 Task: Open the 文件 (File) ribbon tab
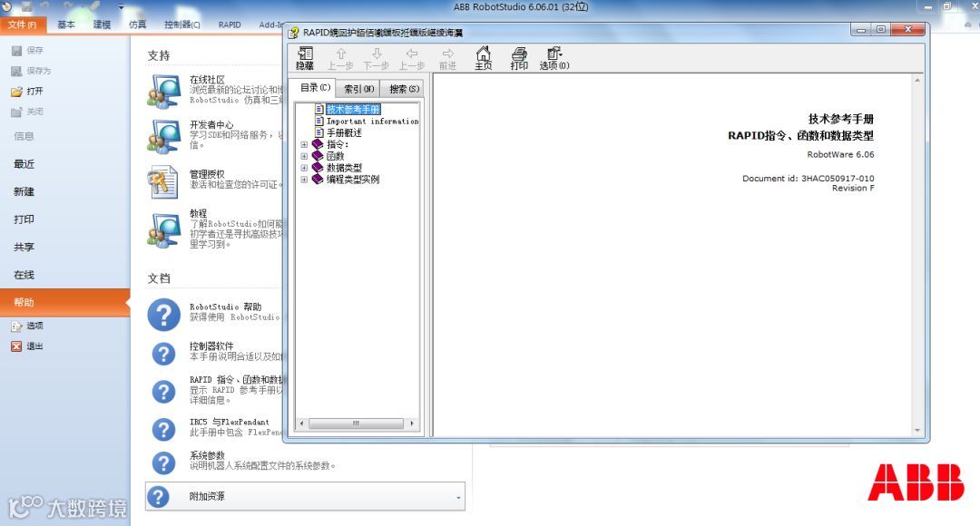(x=22, y=25)
